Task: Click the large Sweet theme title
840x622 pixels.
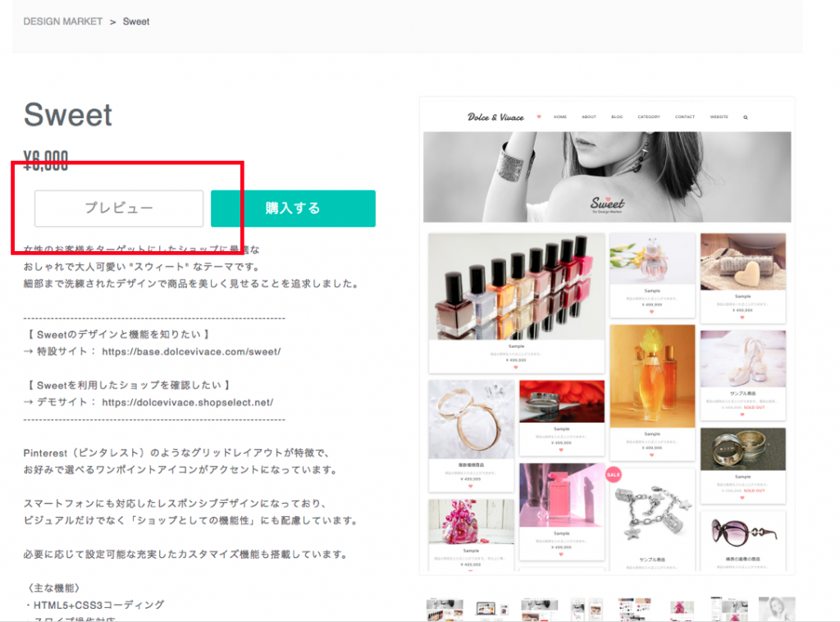Action: coord(68,115)
